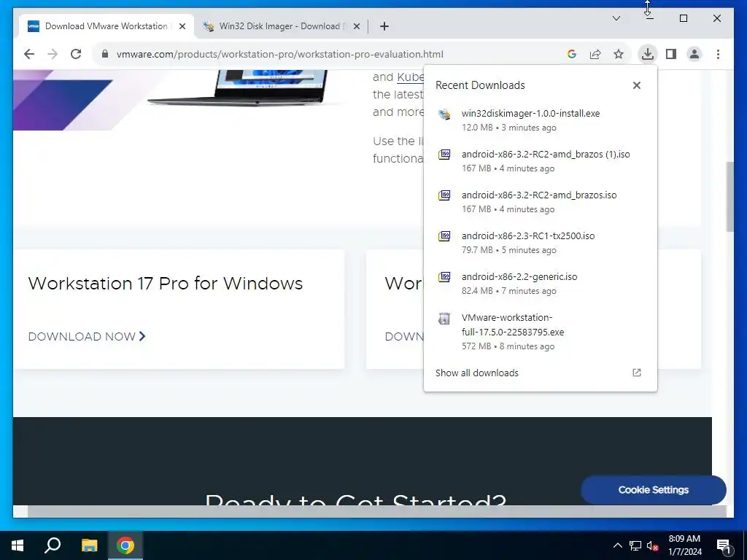This screenshot has width=747, height=560.
Task: Click the address bar URL
Action: click(279, 54)
